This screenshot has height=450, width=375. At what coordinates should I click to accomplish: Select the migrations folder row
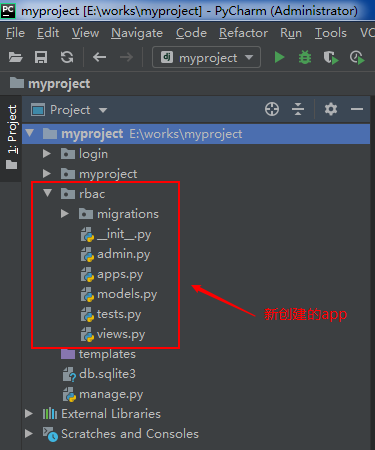[x=196, y=214]
